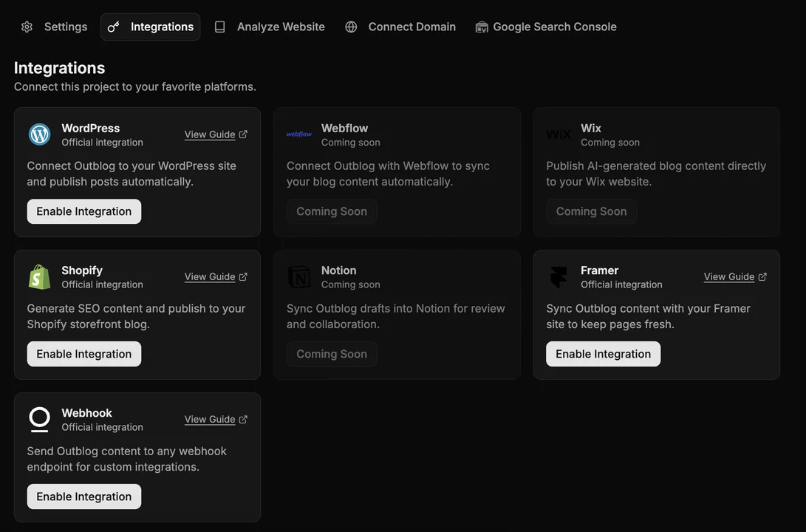Enable the Shopify integration
The width and height of the screenshot is (806, 532).
(83, 354)
